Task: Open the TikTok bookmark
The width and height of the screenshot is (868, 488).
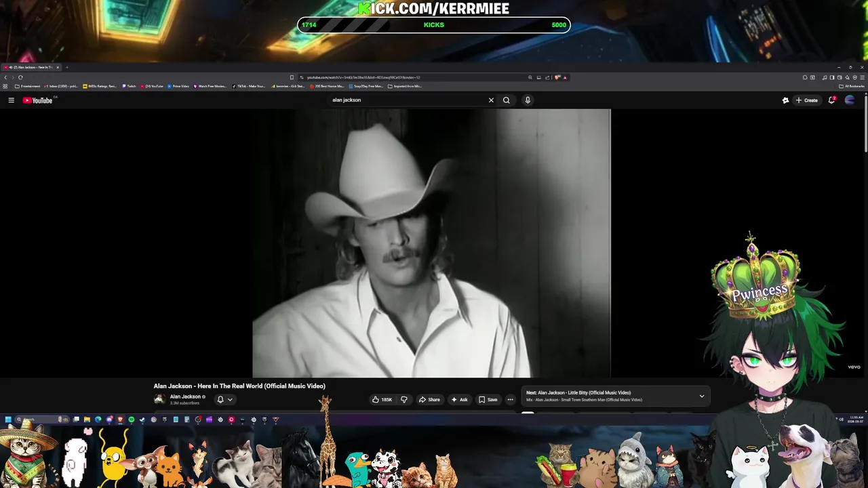Action: coord(248,86)
